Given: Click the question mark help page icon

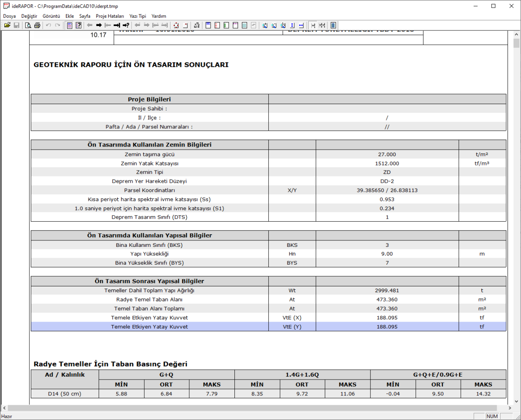Looking at the screenshot, I should pyautogui.click(x=79, y=25).
